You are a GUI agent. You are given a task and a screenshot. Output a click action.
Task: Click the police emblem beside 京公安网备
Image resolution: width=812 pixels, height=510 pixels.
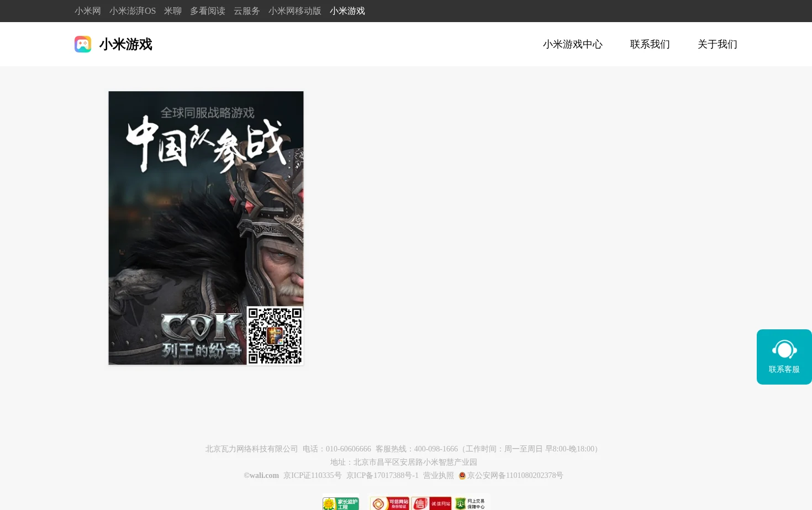pos(462,476)
